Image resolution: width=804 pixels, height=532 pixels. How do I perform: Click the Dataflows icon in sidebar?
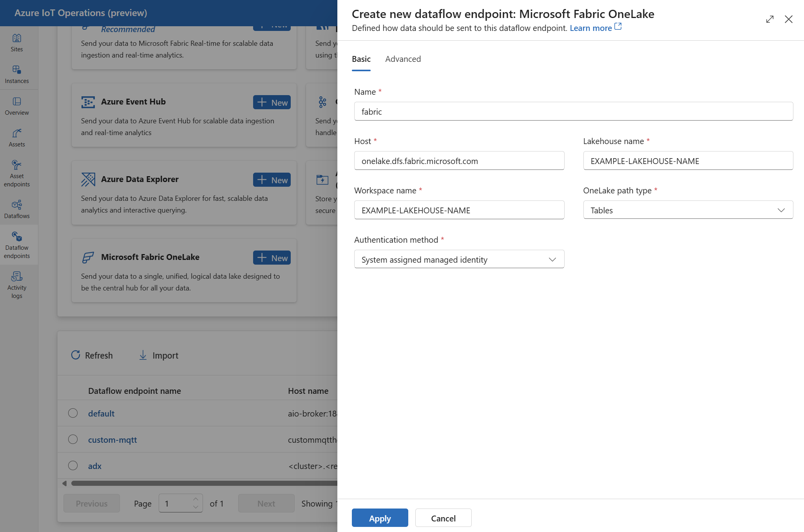pos(16,206)
